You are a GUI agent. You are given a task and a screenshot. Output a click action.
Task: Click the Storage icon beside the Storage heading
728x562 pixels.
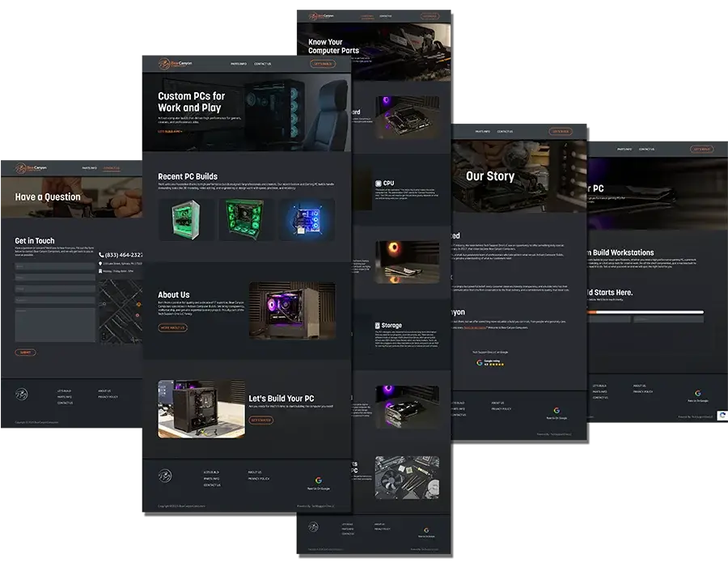pos(377,326)
